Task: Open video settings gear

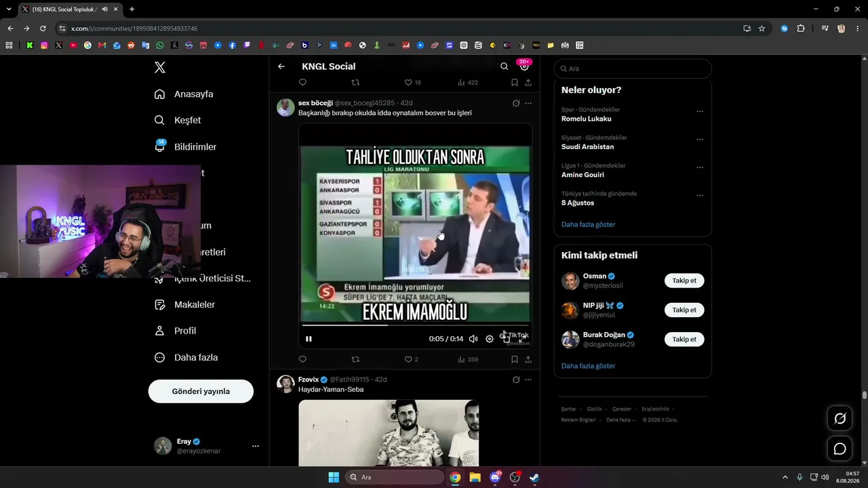Action: click(490, 339)
